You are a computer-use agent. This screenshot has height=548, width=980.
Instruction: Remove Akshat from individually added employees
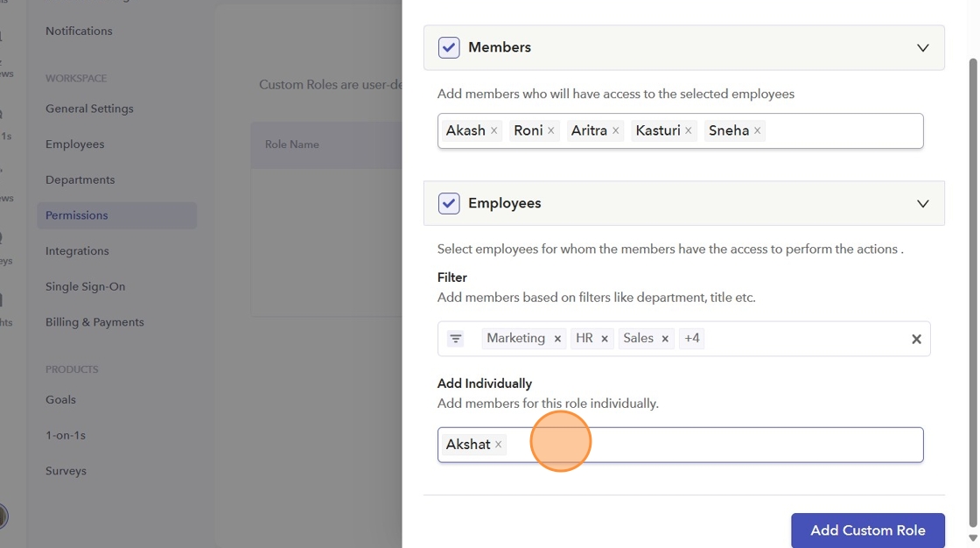(x=498, y=445)
